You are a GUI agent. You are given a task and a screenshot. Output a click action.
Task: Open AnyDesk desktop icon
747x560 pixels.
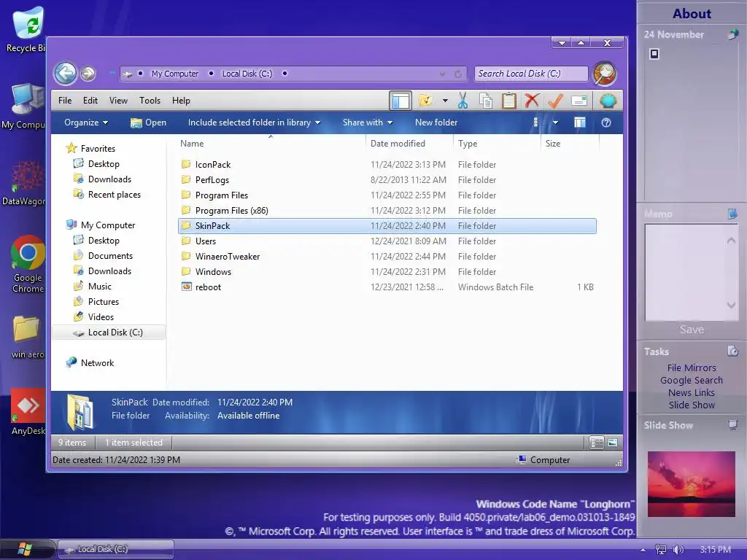pyautogui.click(x=28, y=412)
